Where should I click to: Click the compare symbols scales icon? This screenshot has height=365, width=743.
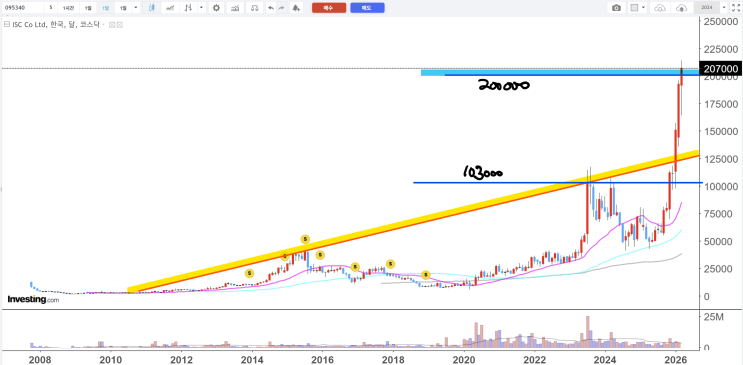(x=255, y=8)
